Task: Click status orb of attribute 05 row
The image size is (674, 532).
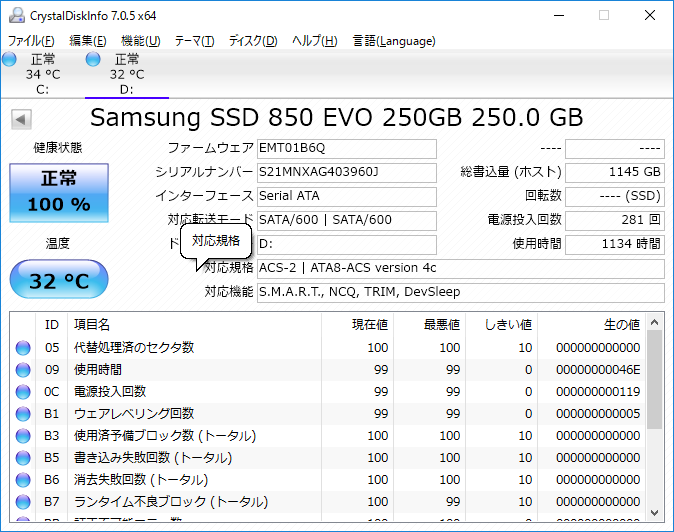Action: (23, 348)
